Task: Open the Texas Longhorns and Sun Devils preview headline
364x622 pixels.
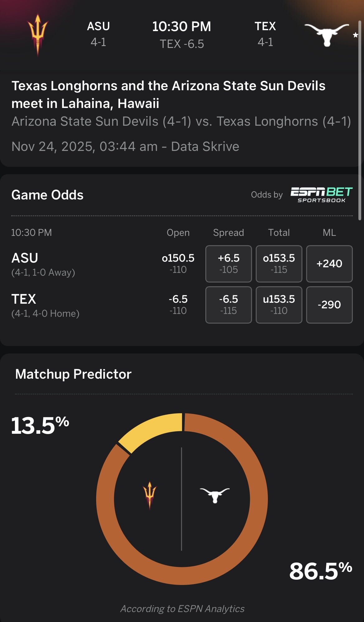Action: pyautogui.click(x=168, y=94)
